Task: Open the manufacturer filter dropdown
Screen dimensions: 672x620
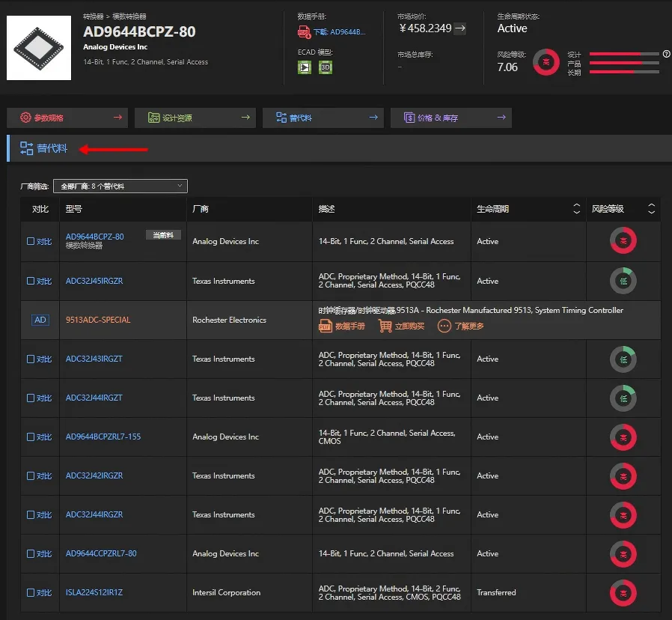Action: (x=120, y=186)
